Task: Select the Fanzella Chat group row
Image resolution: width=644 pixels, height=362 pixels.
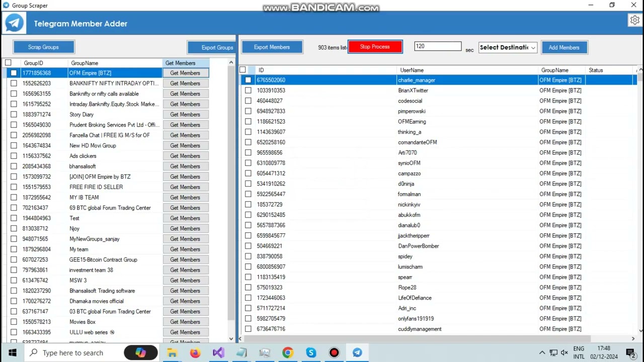Action: click(x=109, y=135)
